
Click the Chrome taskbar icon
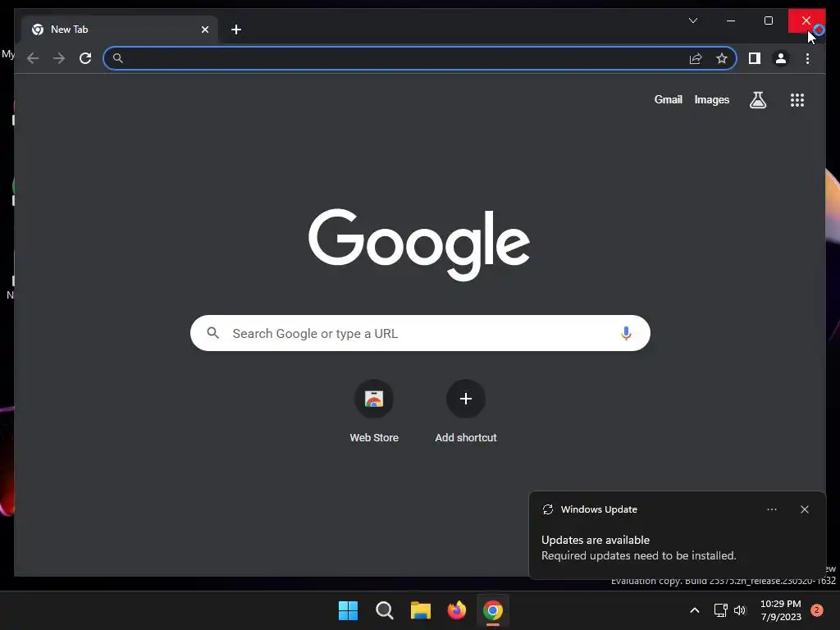click(493, 610)
